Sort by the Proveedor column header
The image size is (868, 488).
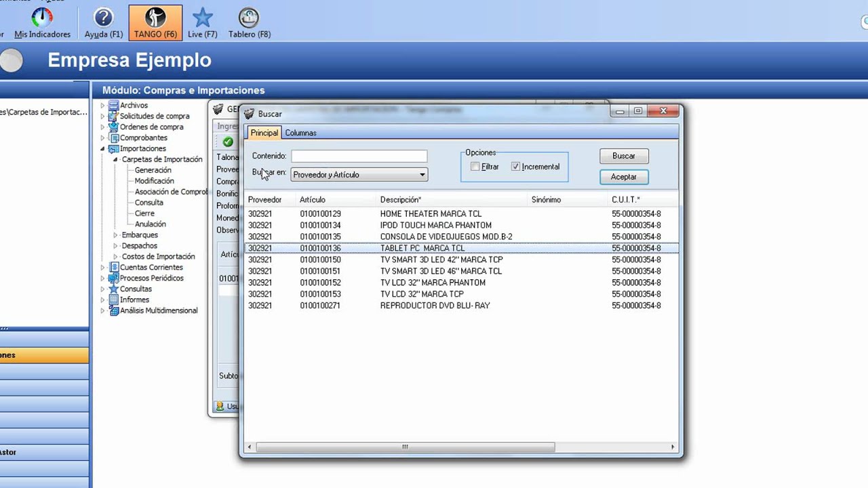pos(271,200)
